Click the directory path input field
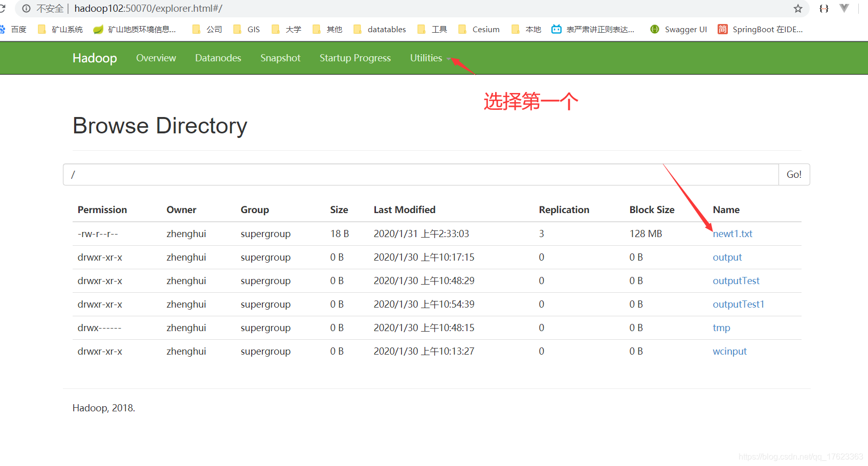 420,175
